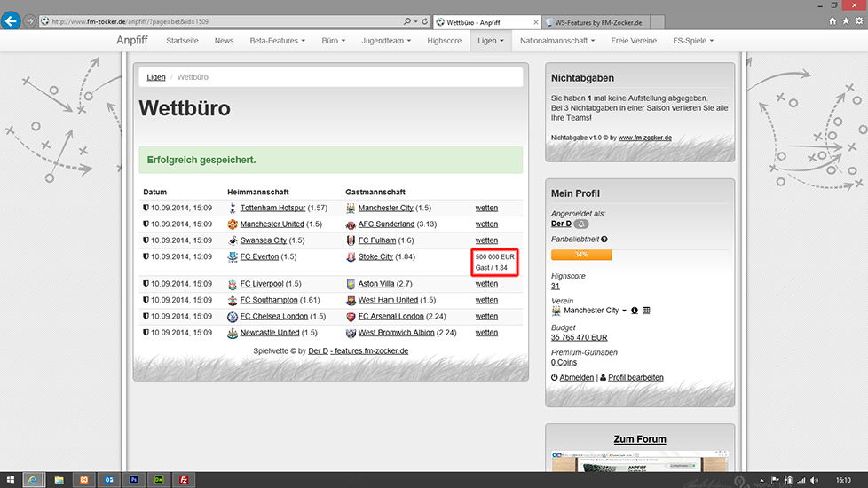Open the club info icon beside Manchester City
This screenshot has height=488, width=868.
pyautogui.click(x=635, y=311)
